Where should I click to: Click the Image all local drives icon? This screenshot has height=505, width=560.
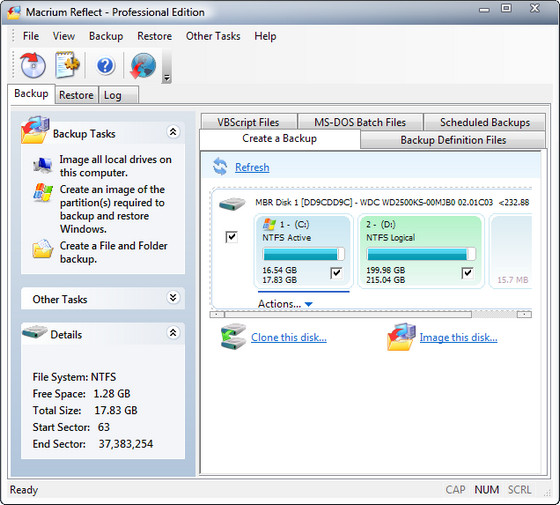click(42, 165)
